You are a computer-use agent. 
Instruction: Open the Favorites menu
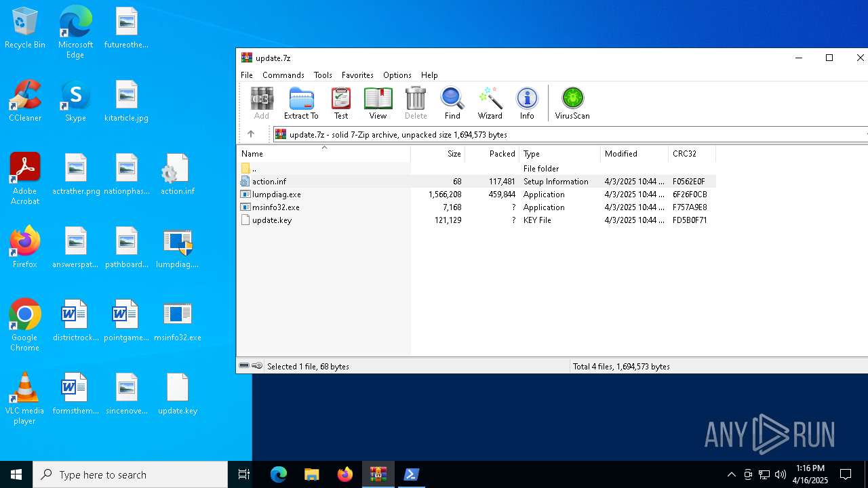click(357, 75)
